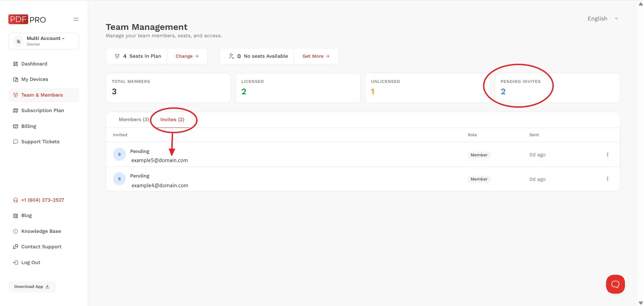
Task: Click the Licensed count card
Action: coord(298,88)
